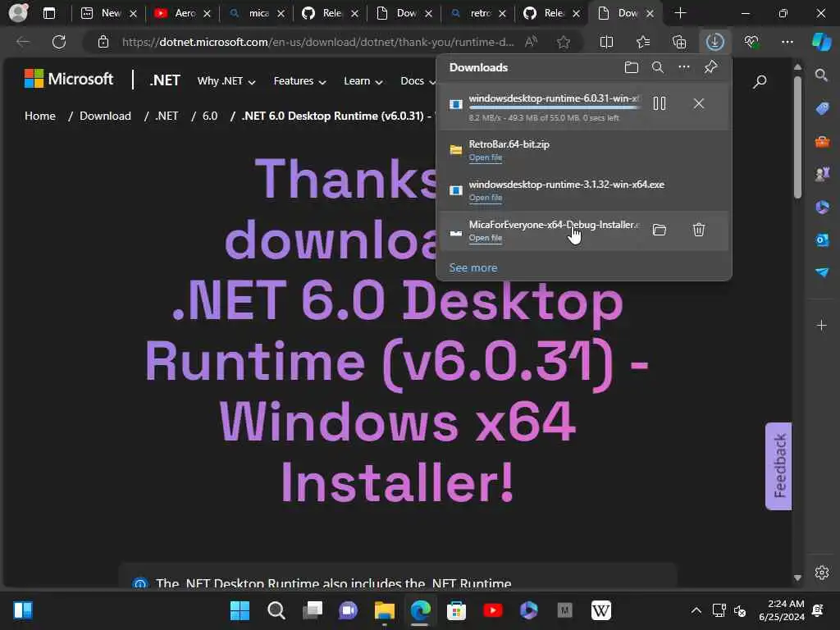Open a new browser tab
Screen dimensions: 840x630
(680, 13)
